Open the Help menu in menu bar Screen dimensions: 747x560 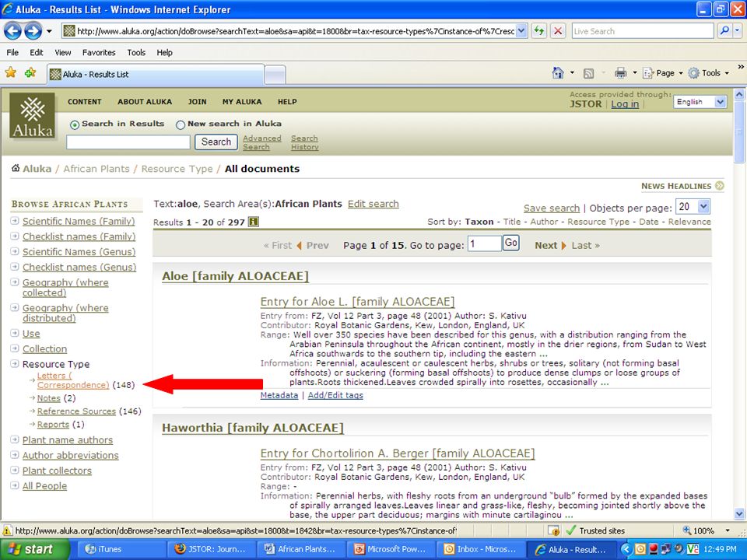(x=164, y=52)
